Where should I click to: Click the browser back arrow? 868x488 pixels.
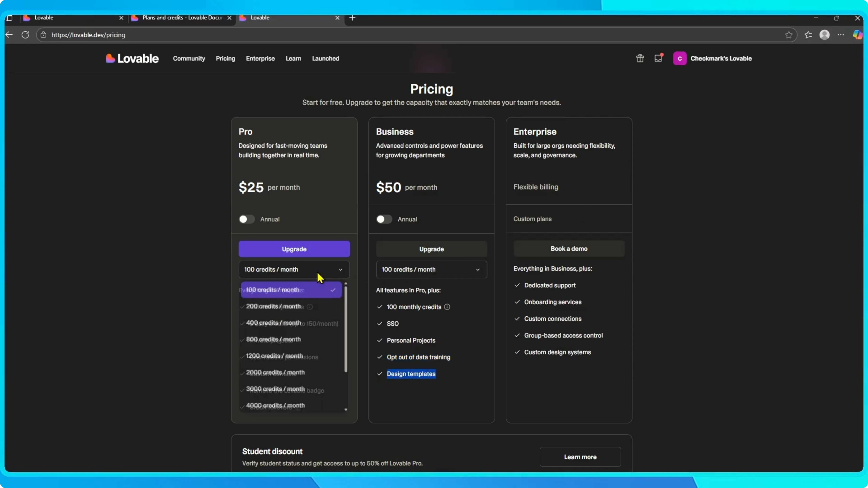(x=9, y=35)
